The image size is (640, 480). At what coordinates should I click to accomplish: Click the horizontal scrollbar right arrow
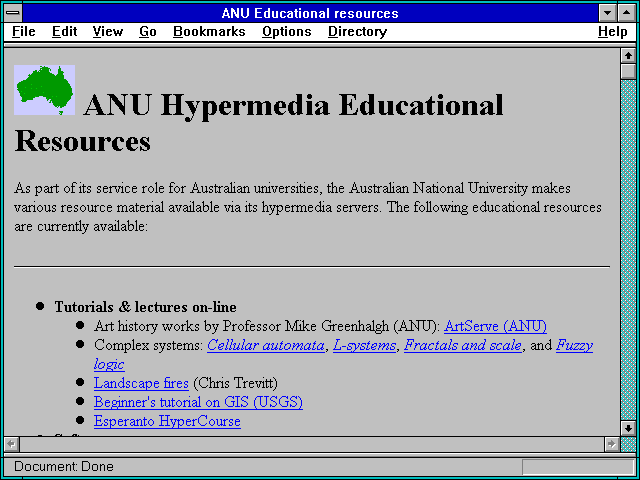coord(611,444)
